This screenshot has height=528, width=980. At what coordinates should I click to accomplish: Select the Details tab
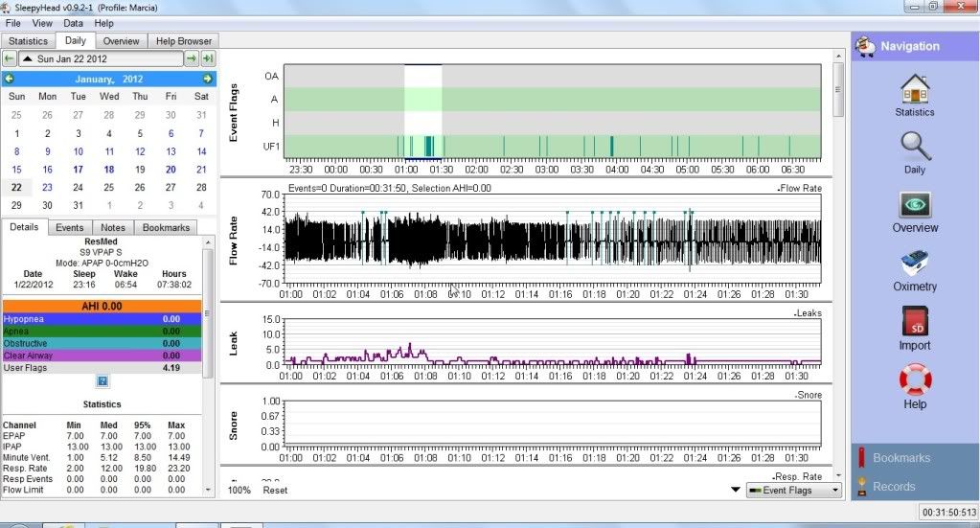tap(24, 227)
